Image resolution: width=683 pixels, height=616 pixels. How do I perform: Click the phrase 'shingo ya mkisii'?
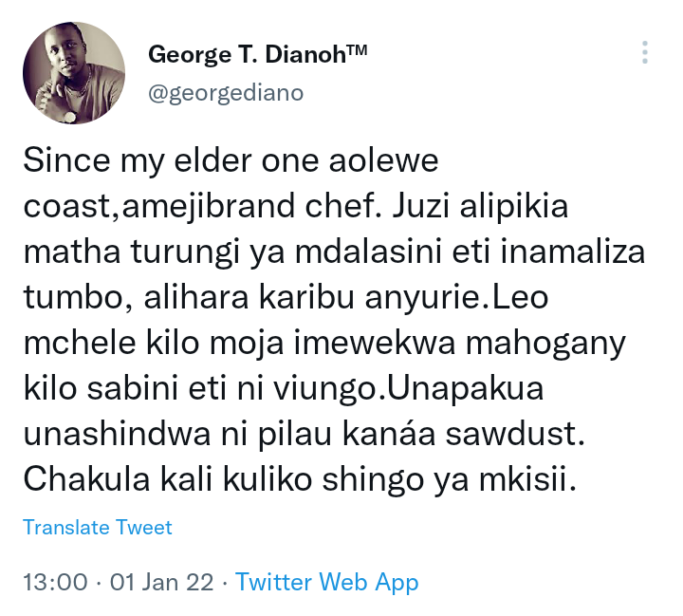pos(446,481)
